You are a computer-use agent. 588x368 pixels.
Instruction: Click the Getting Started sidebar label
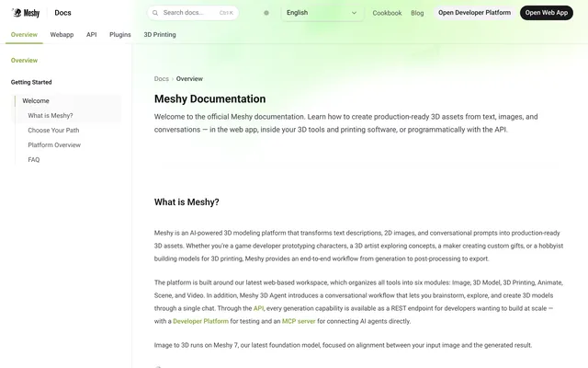31,82
